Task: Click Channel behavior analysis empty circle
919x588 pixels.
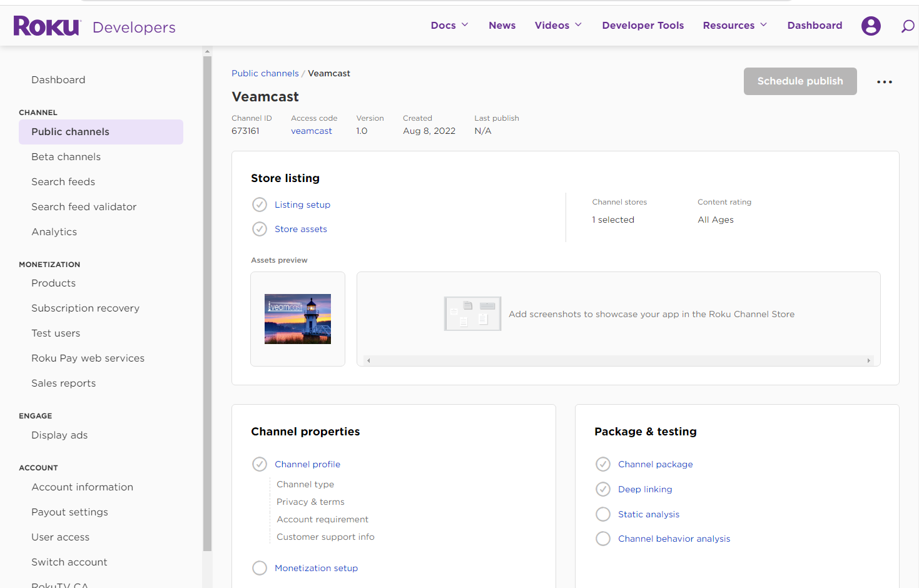Action: click(603, 539)
